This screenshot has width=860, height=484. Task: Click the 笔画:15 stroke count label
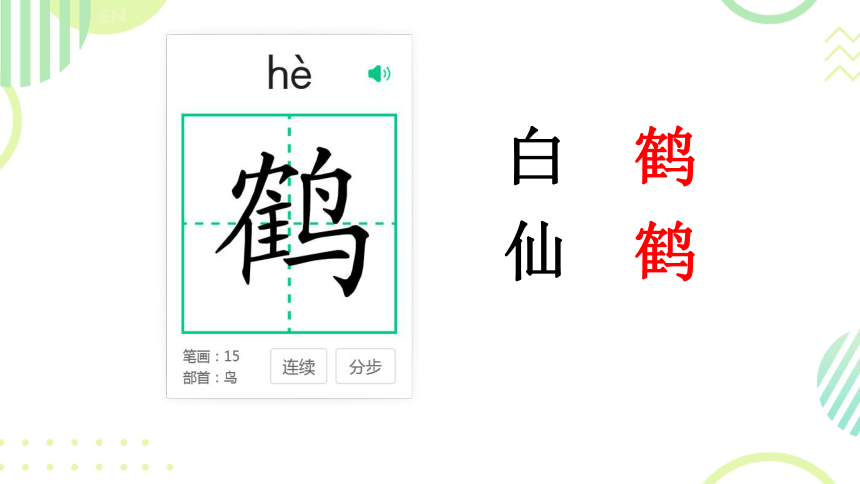coord(211,356)
